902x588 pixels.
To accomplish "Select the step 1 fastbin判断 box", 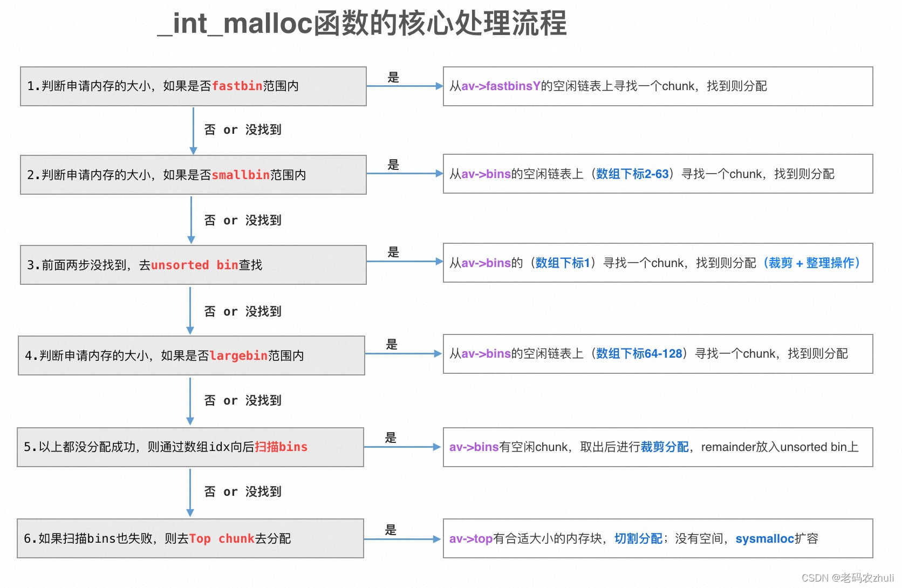I will (193, 86).
